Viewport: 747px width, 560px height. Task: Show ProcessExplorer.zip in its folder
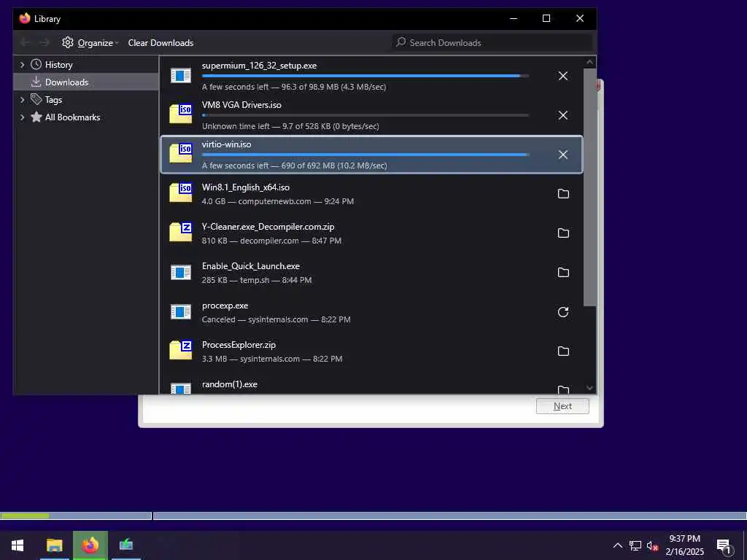[x=563, y=351]
